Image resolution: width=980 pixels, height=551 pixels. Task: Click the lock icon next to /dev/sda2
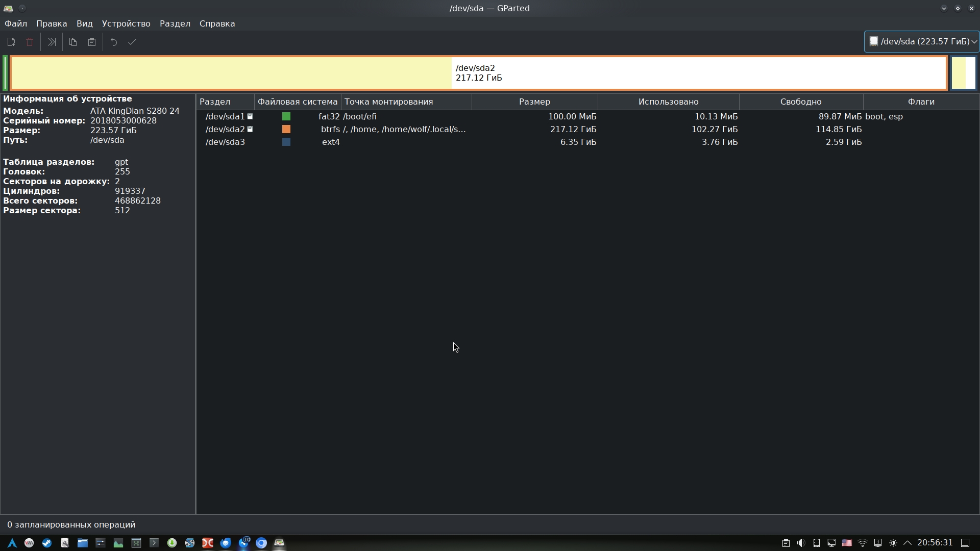tap(250, 129)
